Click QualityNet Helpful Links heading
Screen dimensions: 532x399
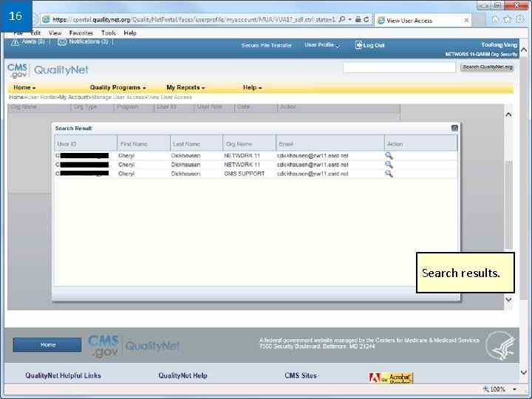pyautogui.click(x=63, y=375)
